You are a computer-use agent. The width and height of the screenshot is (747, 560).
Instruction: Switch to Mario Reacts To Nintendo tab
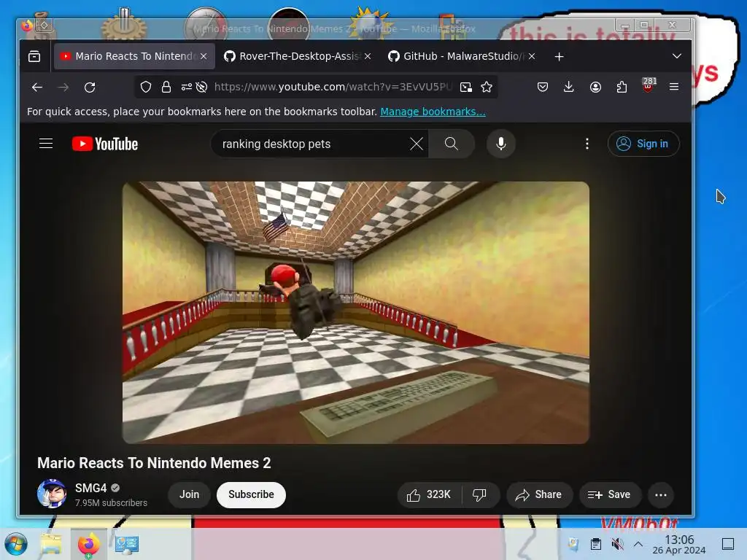(134, 56)
